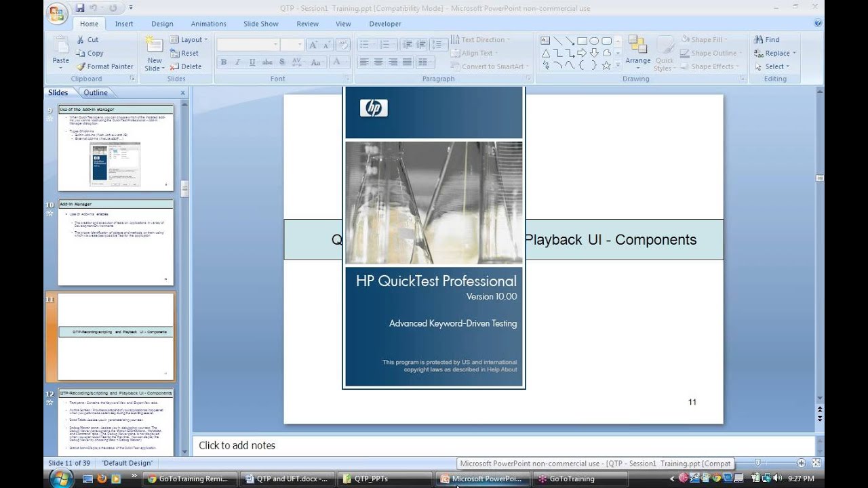Viewport: 868px width, 488px height.
Task: Click the Copy command
Action: pos(90,53)
